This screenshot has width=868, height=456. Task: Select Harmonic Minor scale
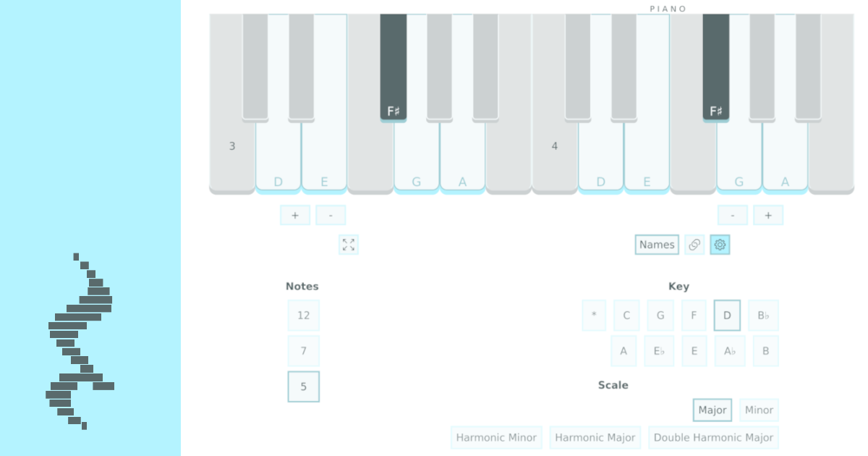pyautogui.click(x=496, y=437)
